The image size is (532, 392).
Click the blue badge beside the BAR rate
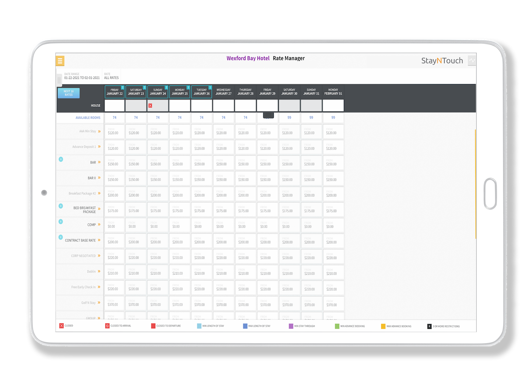[x=61, y=159]
